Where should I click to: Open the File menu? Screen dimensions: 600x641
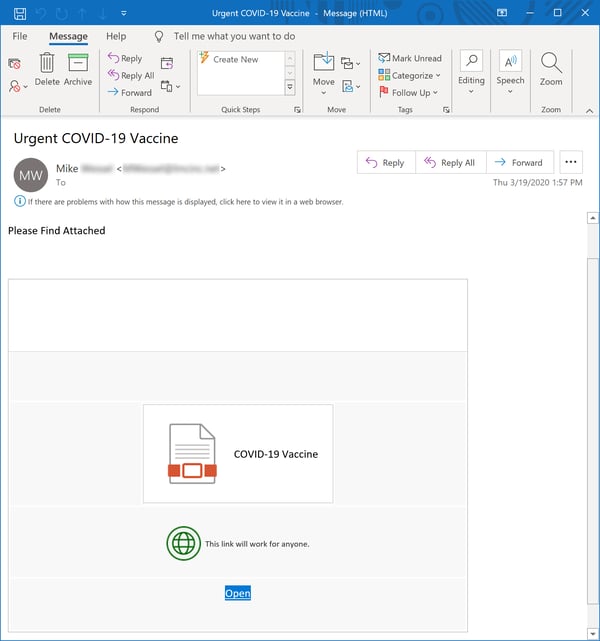click(x=20, y=36)
